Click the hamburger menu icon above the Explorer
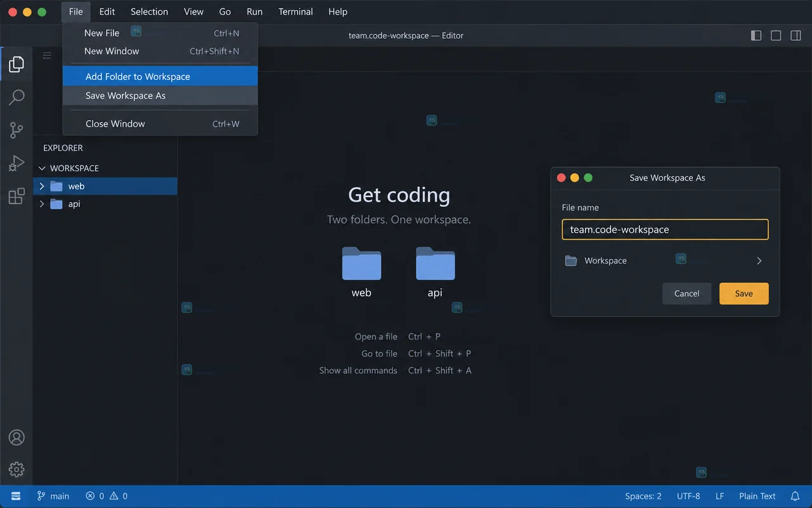The height and width of the screenshot is (508, 812). click(47, 56)
